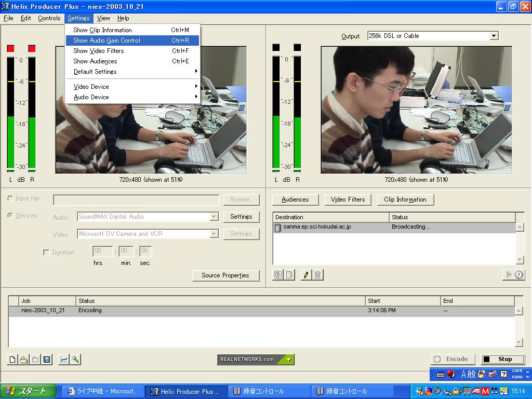Expand the Audio device dropdown
The height and width of the screenshot is (399, 532).
click(x=214, y=217)
